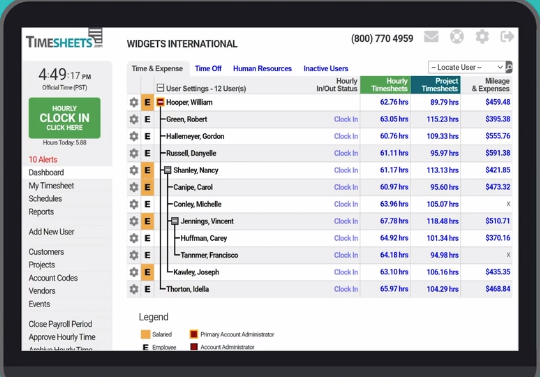The width and height of the screenshot is (540, 378).
Task: Click Clock In for Huffman, Carey
Action: click(346, 238)
